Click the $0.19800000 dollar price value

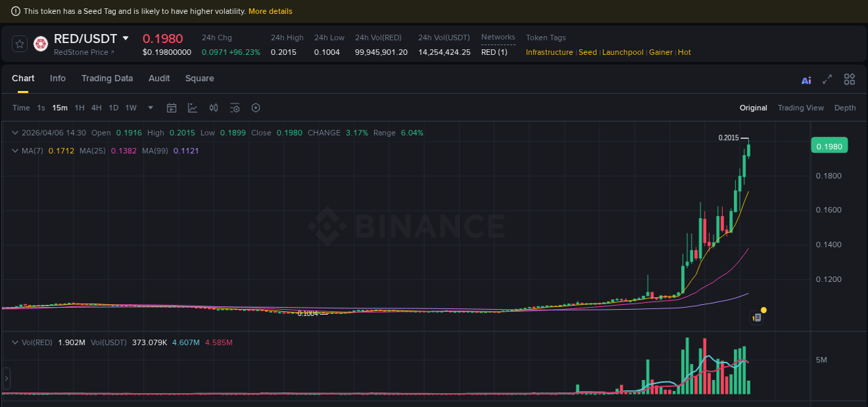pos(167,52)
